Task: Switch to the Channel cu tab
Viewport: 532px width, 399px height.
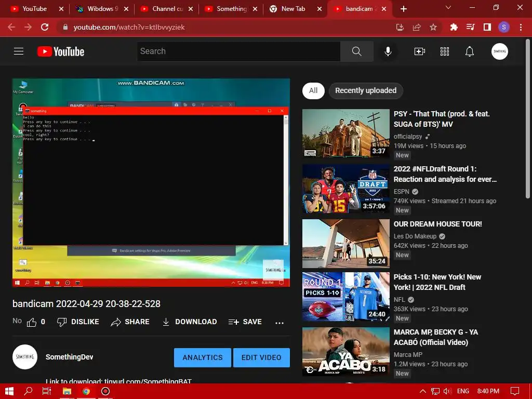Action: [166, 9]
